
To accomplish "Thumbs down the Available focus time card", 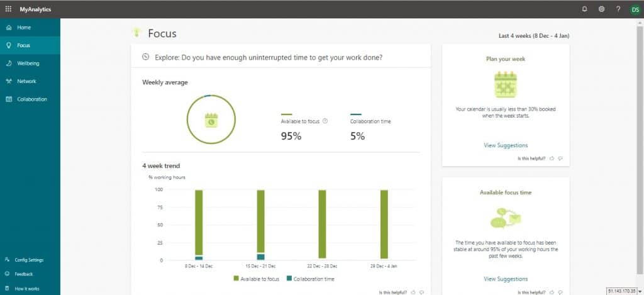I will (560, 292).
